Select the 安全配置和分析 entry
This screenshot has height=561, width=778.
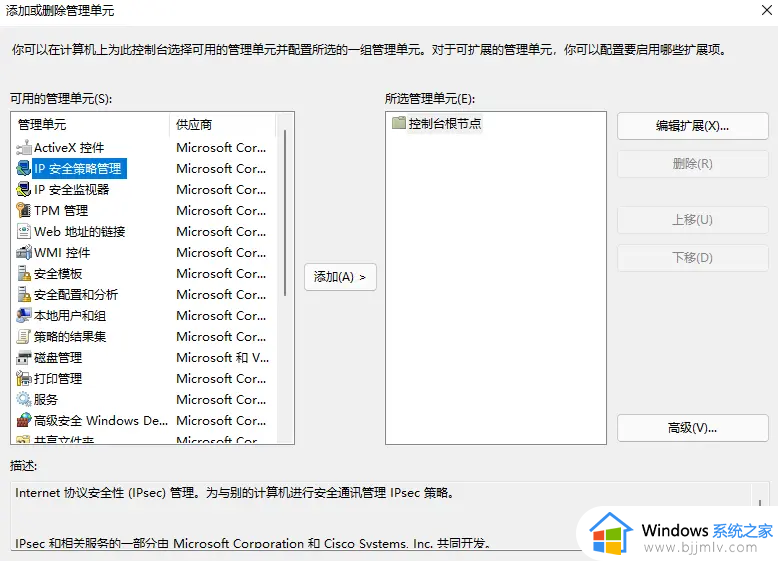(x=76, y=295)
